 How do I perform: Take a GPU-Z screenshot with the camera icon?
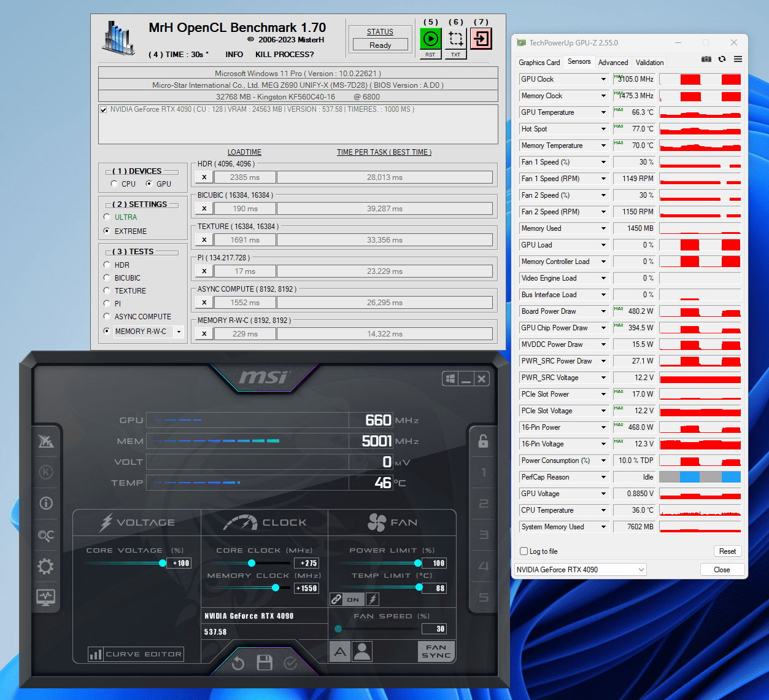pos(706,59)
